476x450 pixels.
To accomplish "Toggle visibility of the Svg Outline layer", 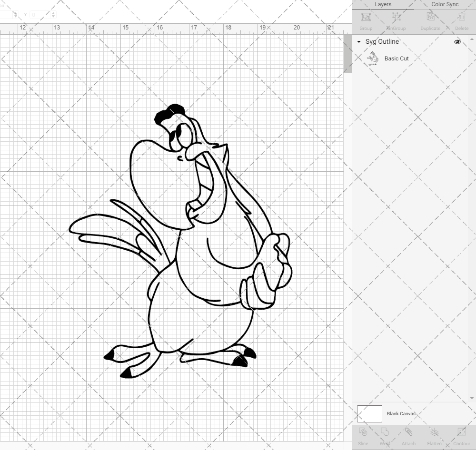I will coord(457,42).
